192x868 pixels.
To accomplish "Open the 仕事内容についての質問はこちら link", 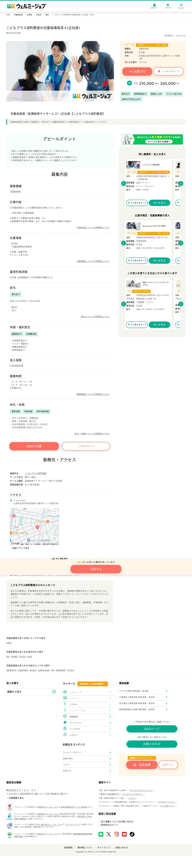I will pos(93,227).
